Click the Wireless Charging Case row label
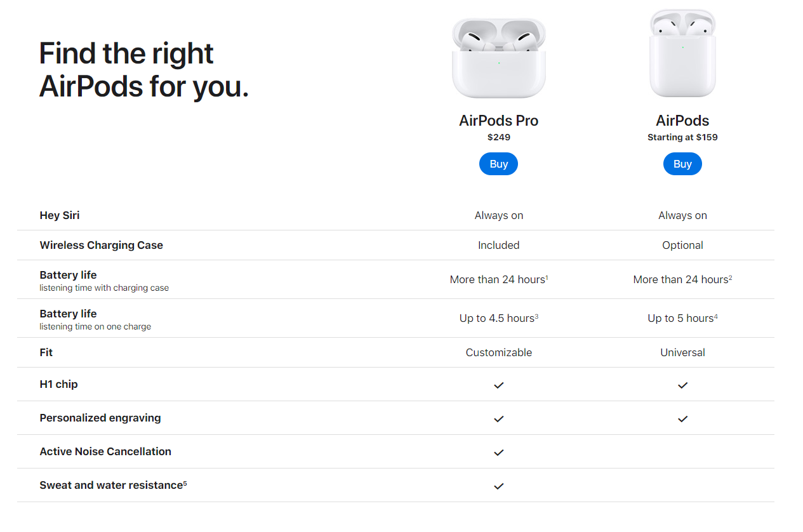 pos(101,245)
